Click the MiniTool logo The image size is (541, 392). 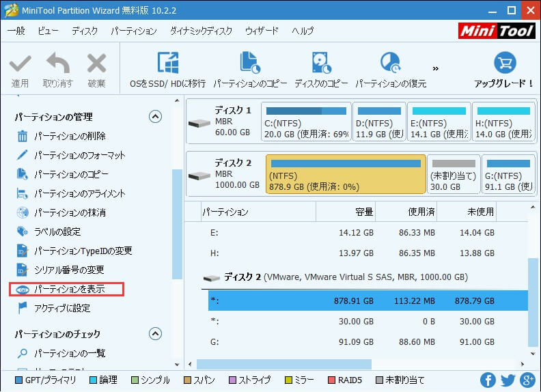(497, 31)
